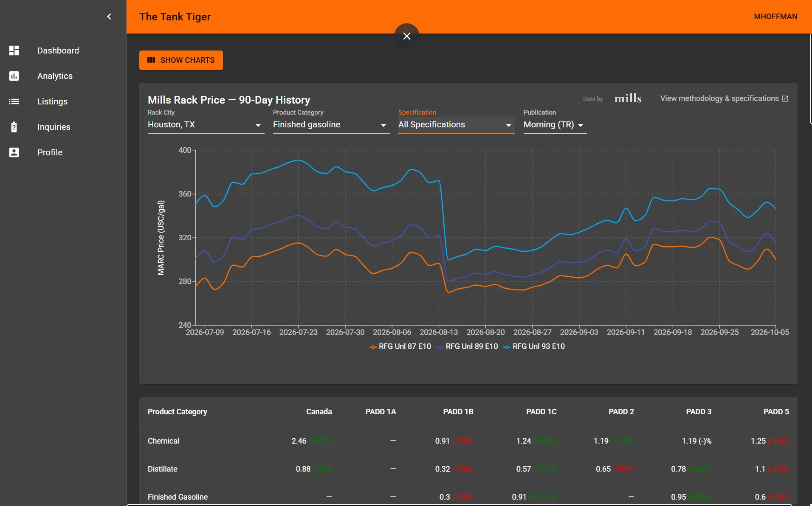Click the PADD 1B column header
This screenshot has height=506, width=812.
pos(458,412)
